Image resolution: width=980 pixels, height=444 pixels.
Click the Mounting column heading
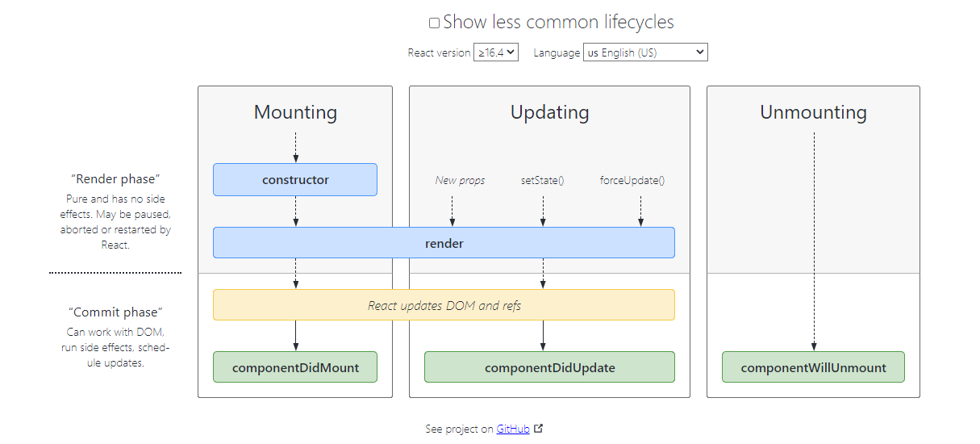tap(295, 112)
